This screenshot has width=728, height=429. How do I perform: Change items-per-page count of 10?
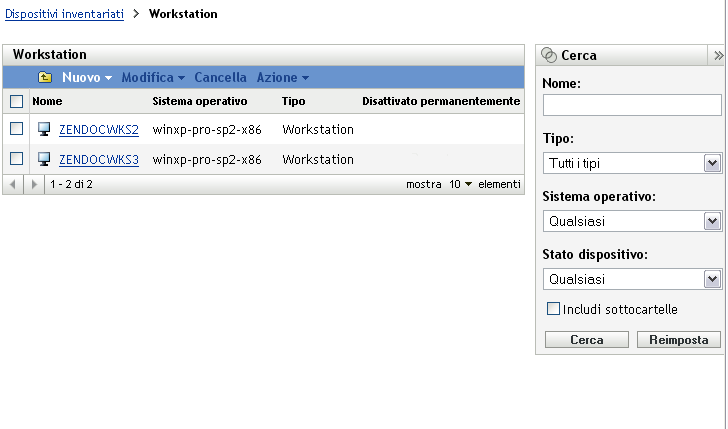460,185
